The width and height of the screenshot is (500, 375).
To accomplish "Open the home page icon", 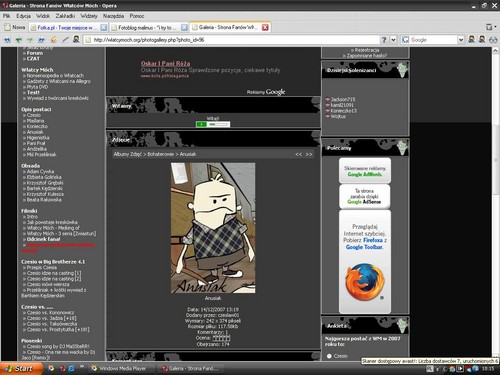I will pyautogui.click(x=53, y=40).
